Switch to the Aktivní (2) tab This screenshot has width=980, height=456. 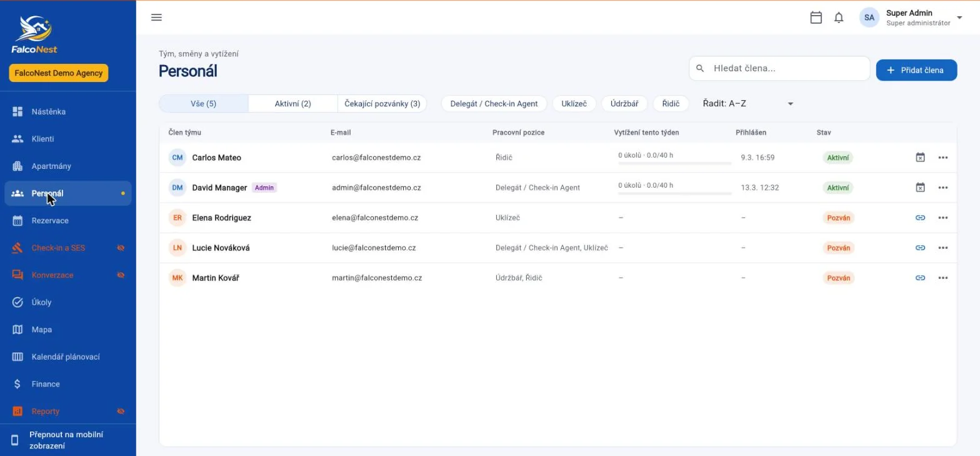point(293,104)
